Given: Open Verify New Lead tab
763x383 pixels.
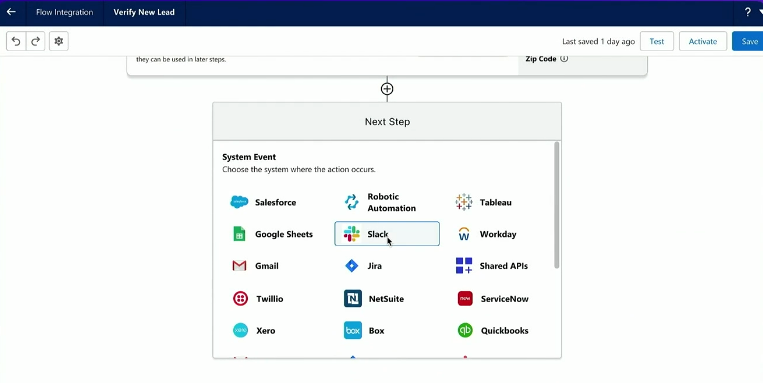Looking at the screenshot, I should [x=144, y=12].
